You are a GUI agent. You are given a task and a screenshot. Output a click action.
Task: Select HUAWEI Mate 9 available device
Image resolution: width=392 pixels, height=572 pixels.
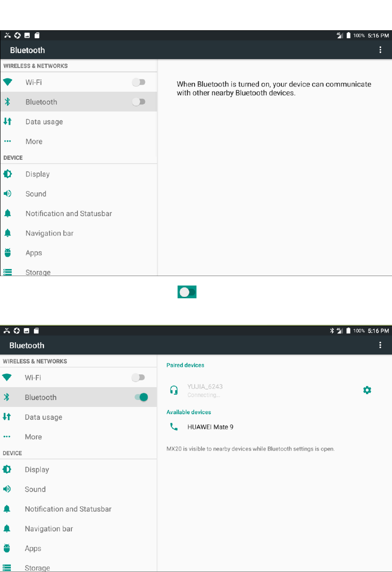pyautogui.click(x=210, y=427)
